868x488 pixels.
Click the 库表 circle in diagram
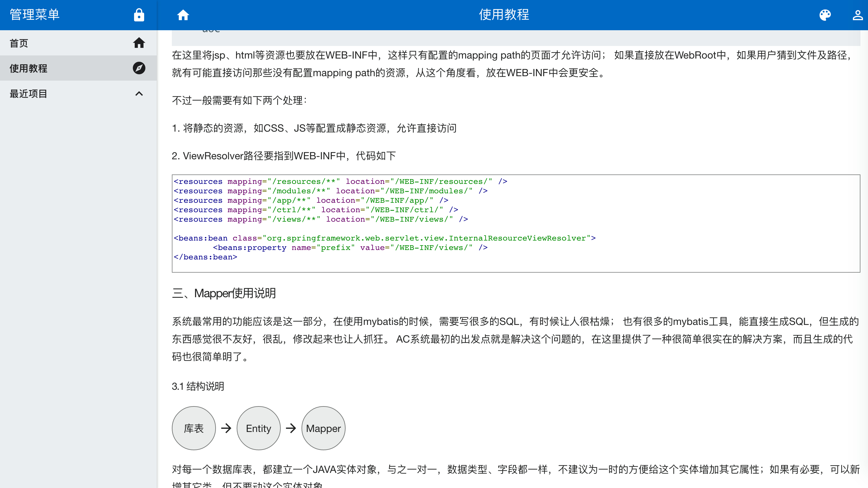point(194,428)
